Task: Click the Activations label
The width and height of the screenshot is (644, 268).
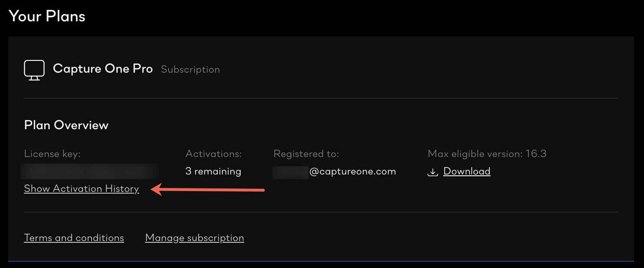Action: tap(214, 154)
